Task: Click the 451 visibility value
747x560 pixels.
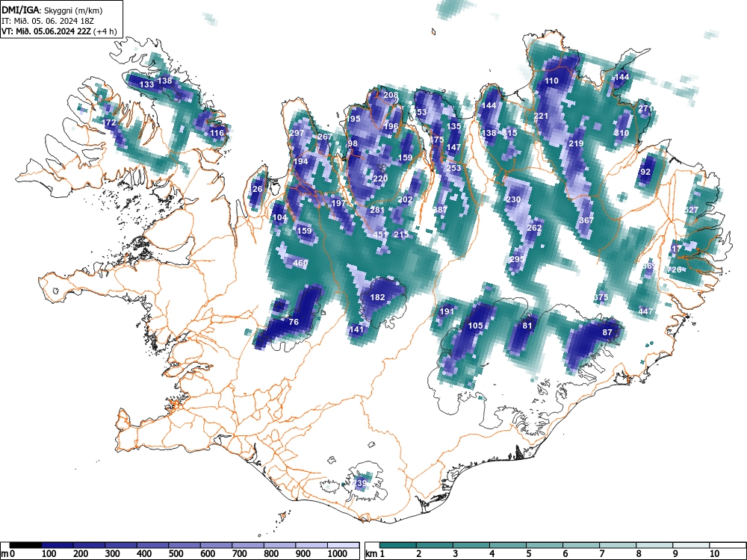Action: (380, 234)
